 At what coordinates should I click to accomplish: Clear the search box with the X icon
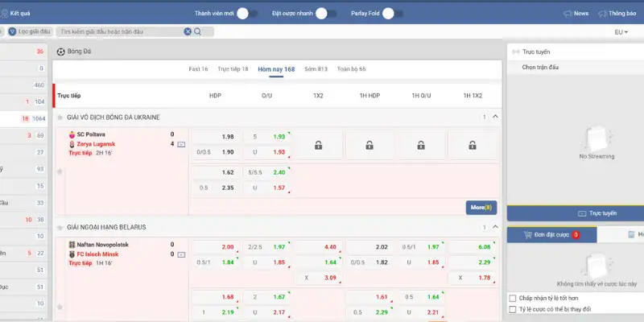pyautogui.click(x=188, y=31)
